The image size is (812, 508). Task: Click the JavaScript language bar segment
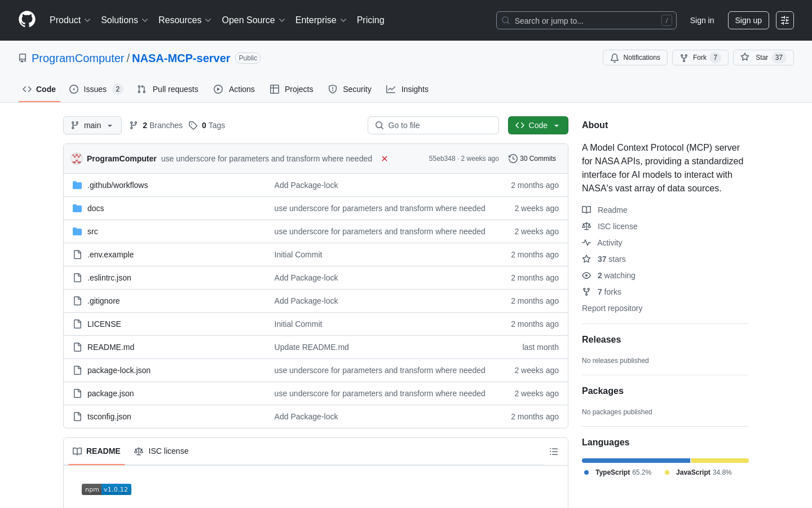[x=720, y=461]
